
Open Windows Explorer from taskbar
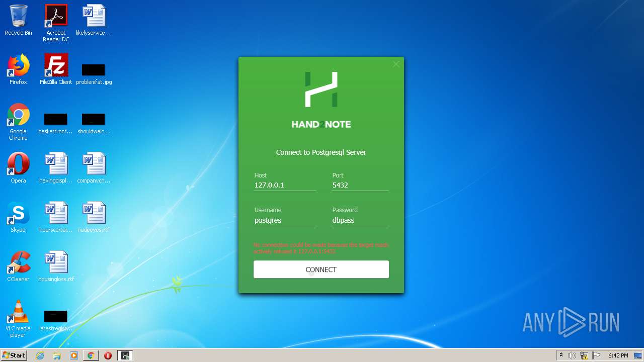[57, 355]
